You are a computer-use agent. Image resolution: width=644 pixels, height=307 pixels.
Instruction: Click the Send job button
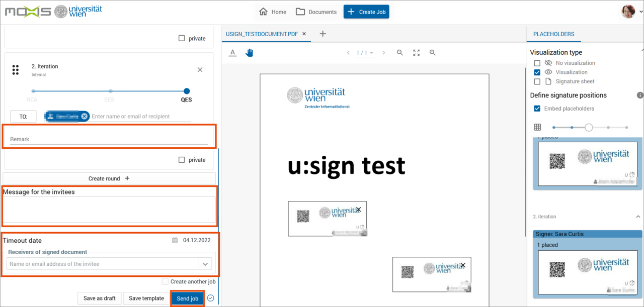(187, 298)
